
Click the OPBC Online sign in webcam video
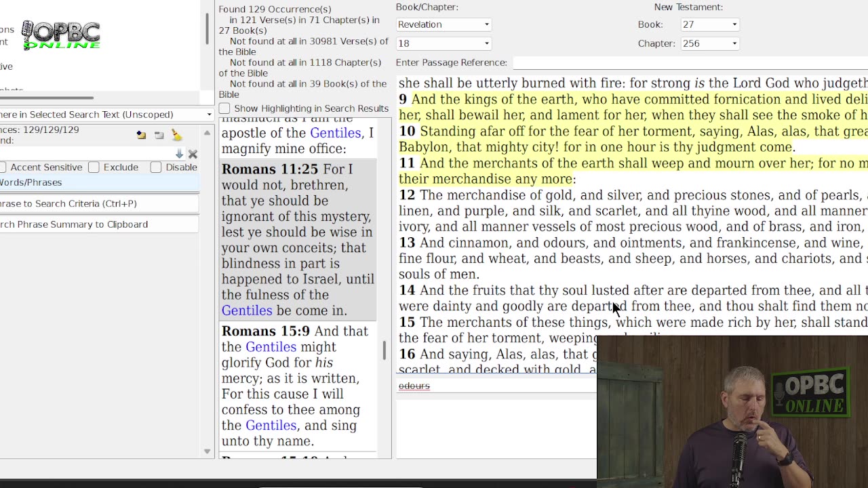tap(810, 392)
